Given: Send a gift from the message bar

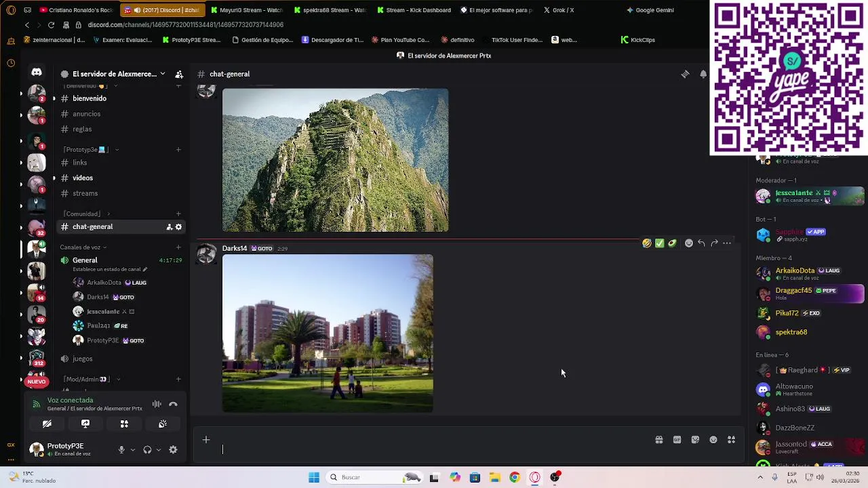Looking at the screenshot, I should pyautogui.click(x=658, y=440).
